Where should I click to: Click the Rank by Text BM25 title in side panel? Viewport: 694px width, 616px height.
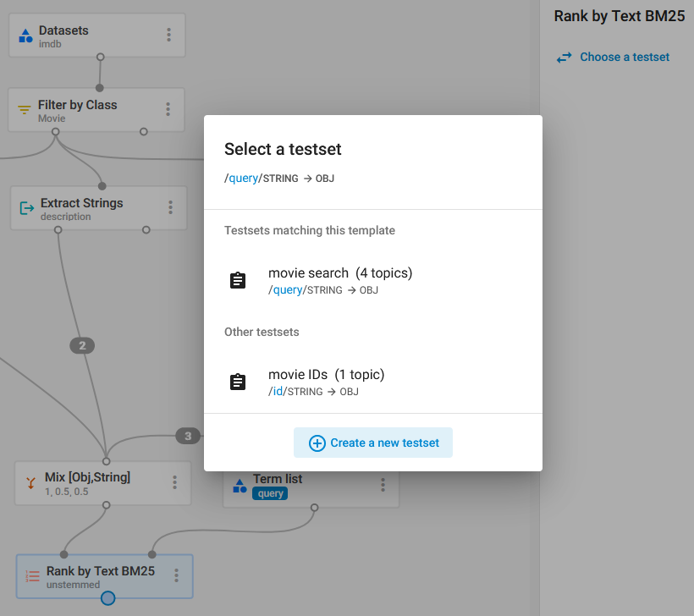(620, 16)
